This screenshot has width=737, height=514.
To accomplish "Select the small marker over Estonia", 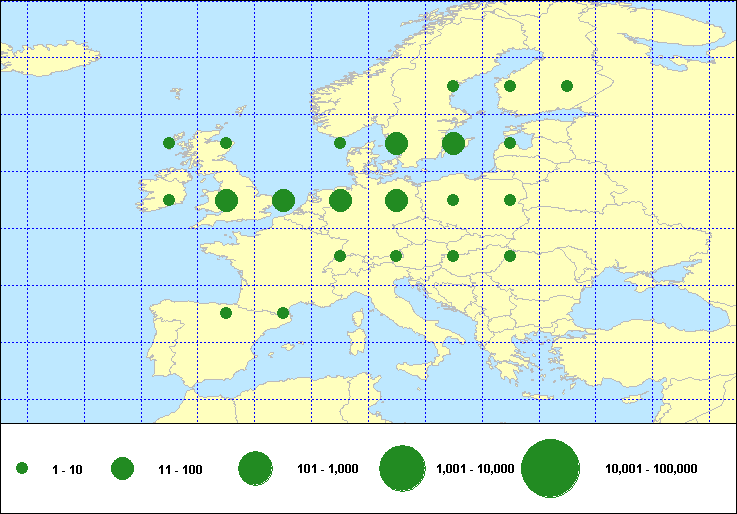I will click(510, 143).
